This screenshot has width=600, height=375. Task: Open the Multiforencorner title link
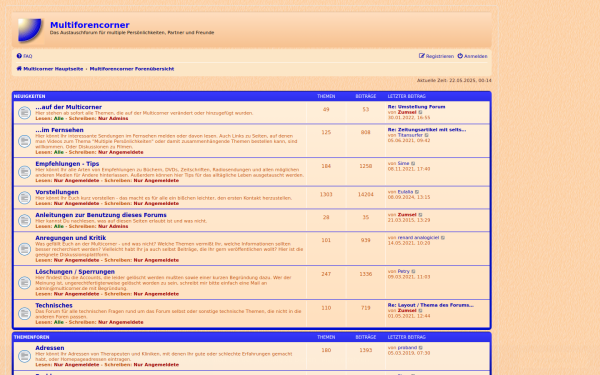pos(90,25)
